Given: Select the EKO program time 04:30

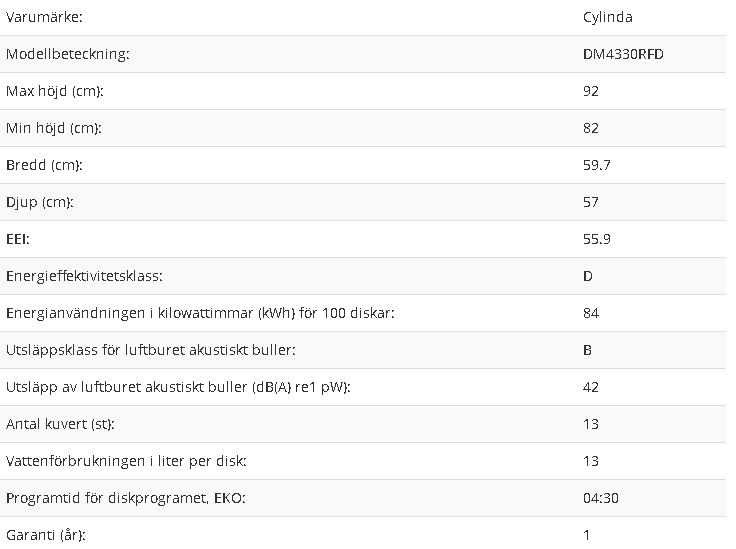Looking at the screenshot, I should point(601,498).
